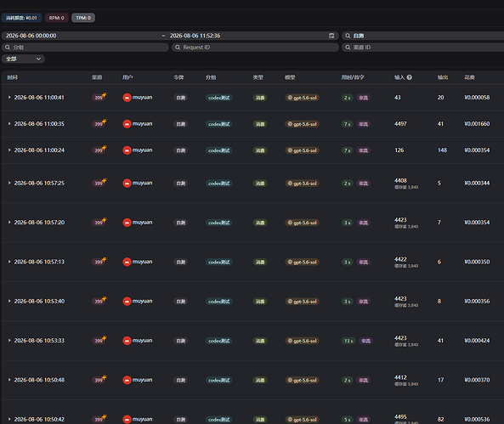Click the help icon beside the 输入 column header
504x424 pixels.
coord(409,77)
